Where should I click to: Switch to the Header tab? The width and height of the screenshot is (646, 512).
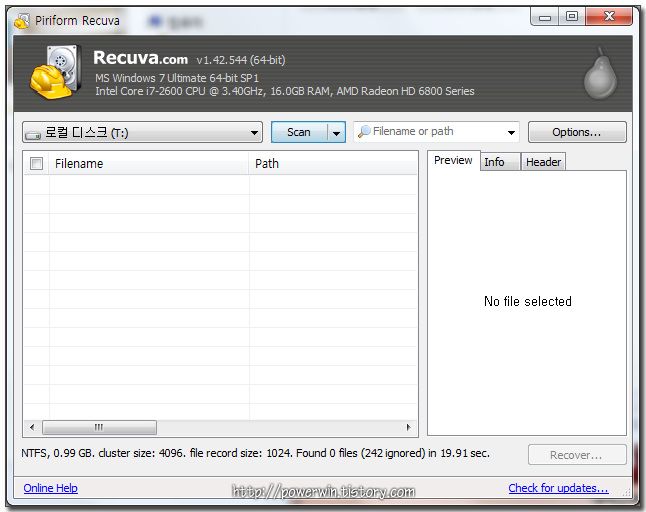pos(543,161)
